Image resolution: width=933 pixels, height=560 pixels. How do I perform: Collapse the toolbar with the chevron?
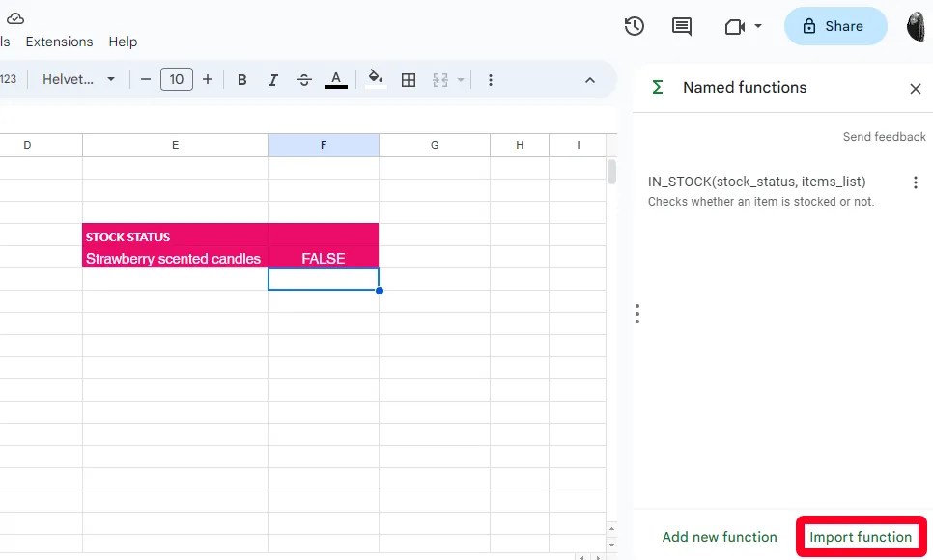coord(589,80)
